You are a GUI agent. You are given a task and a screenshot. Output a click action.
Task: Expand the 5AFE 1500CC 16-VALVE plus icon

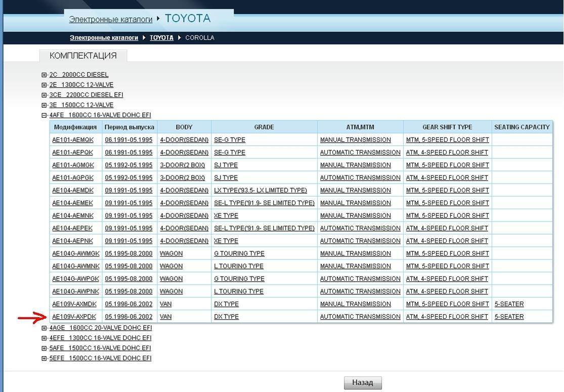tap(45, 348)
